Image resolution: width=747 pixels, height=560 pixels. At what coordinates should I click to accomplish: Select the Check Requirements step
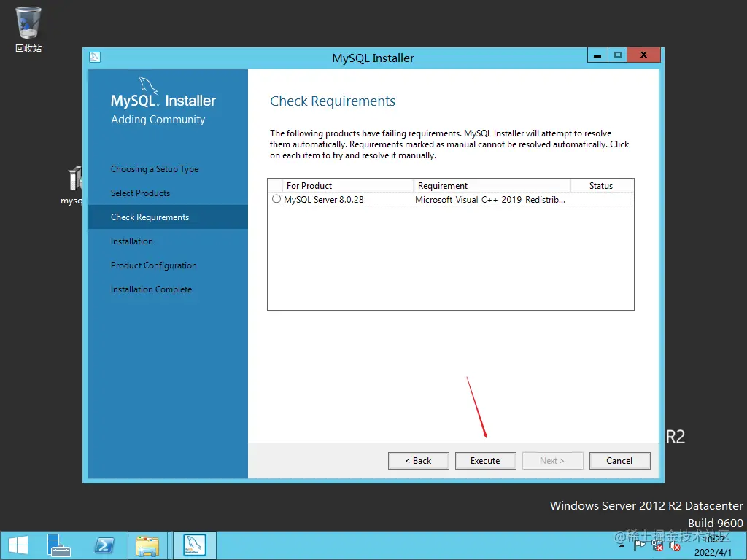click(x=168, y=217)
